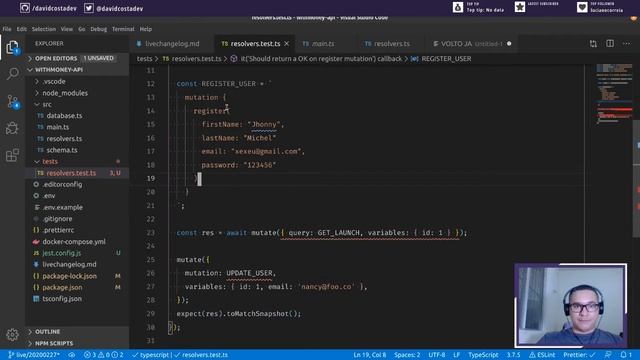Open the Manage gear at sidebar bottom
Viewport: 640px width, 360px height.
tap(12, 335)
